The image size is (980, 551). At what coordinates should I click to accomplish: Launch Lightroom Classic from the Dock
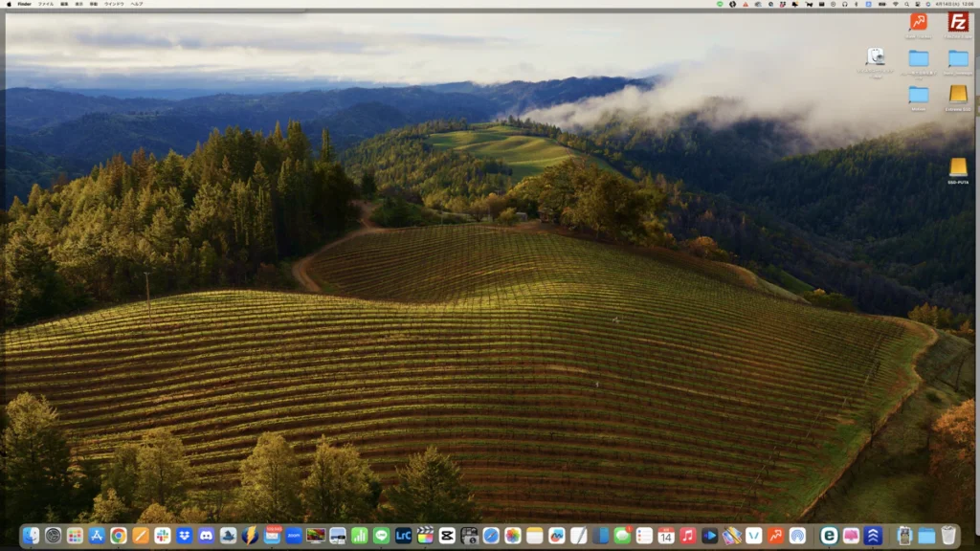403,536
